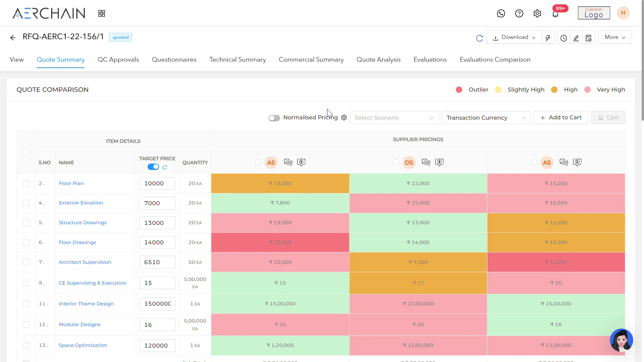Open the document approval notes icon
This screenshot has width=644, height=362.
pyautogui.click(x=589, y=38)
